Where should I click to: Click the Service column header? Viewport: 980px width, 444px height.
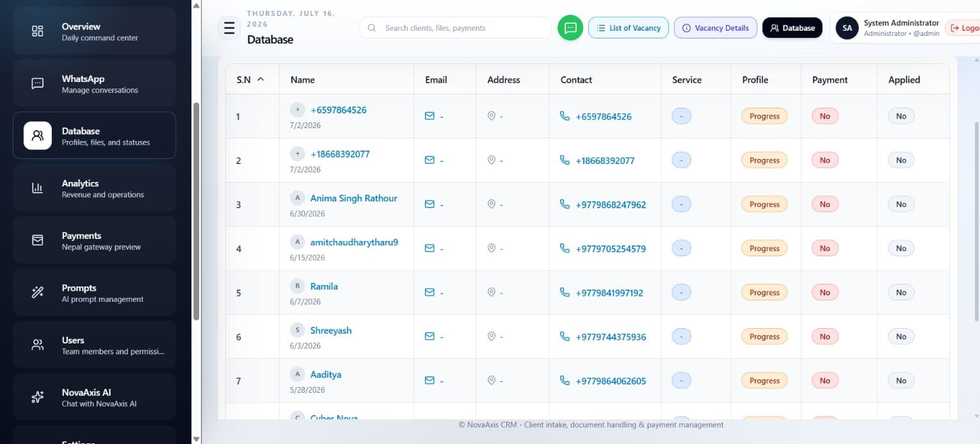(x=687, y=79)
